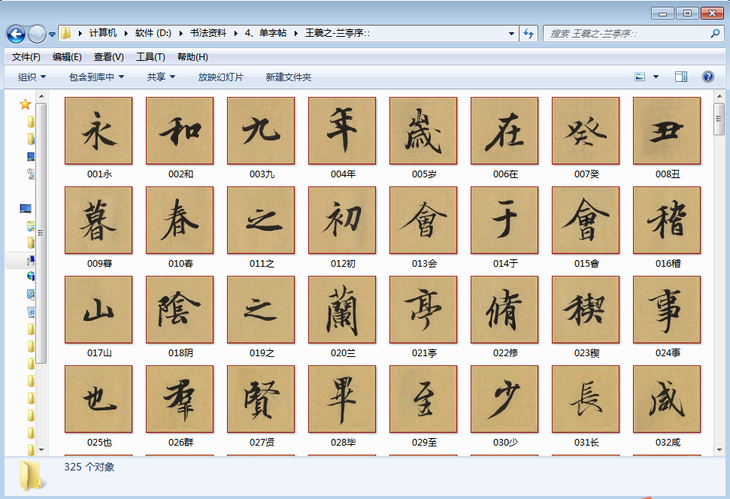730x499 pixels.
Task: Select Favorites star in navigation pane
Action: (25, 104)
